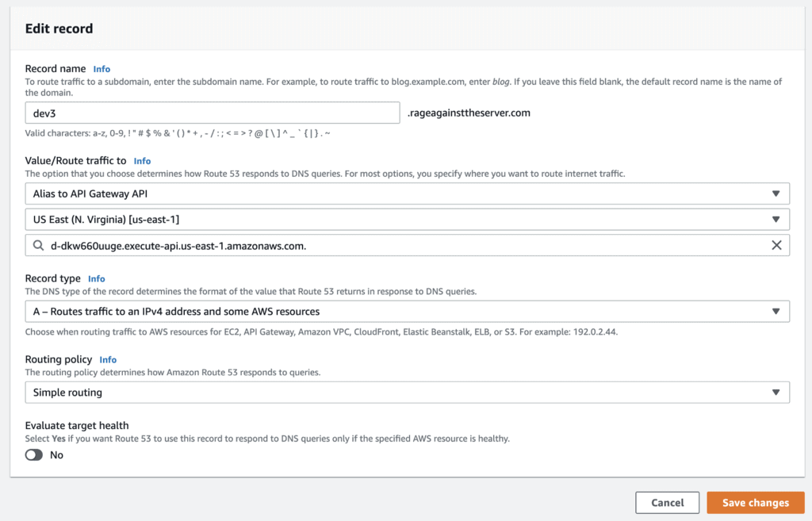Click the caret arrow on the us-east-1 region selector
812x521 pixels.
[x=776, y=220]
